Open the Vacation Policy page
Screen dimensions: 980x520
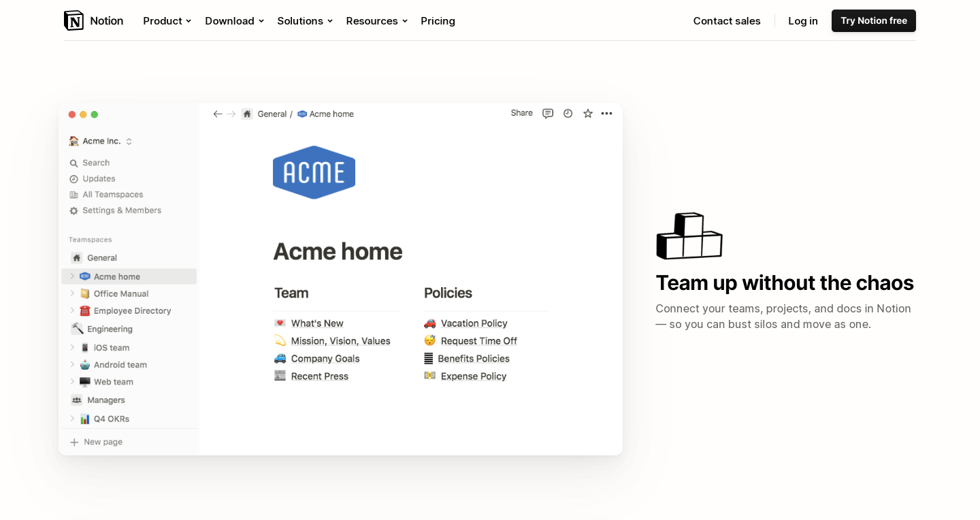[474, 323]
